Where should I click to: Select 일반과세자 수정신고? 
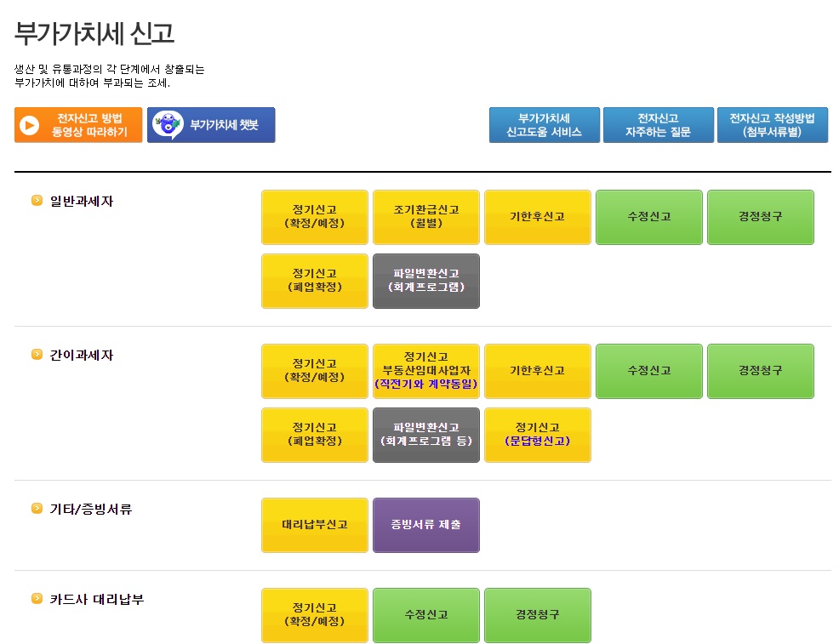(x=649, y=217)
